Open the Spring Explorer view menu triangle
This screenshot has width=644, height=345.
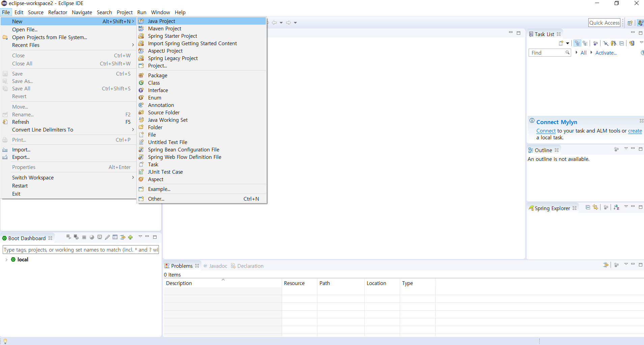(626, 206)
